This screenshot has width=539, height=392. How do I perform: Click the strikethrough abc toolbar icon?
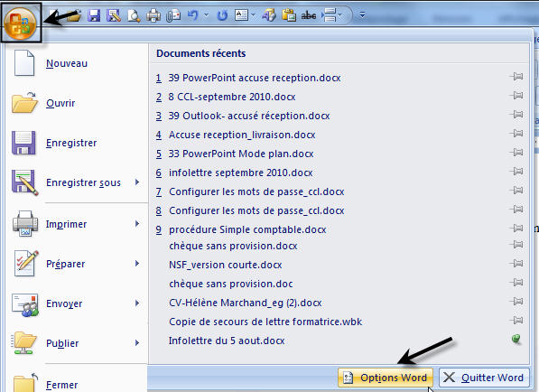point(309,15)
